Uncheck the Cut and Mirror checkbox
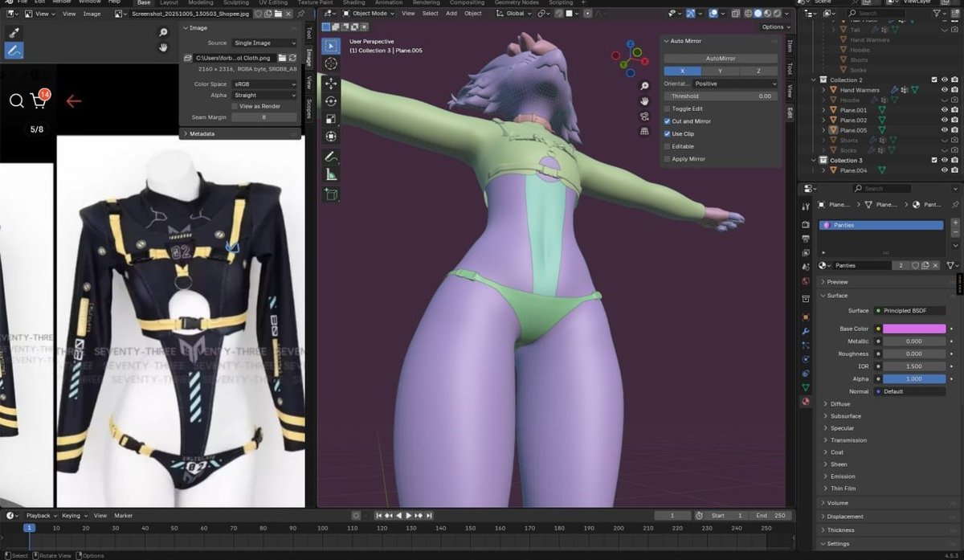 [x=668, y=121]
